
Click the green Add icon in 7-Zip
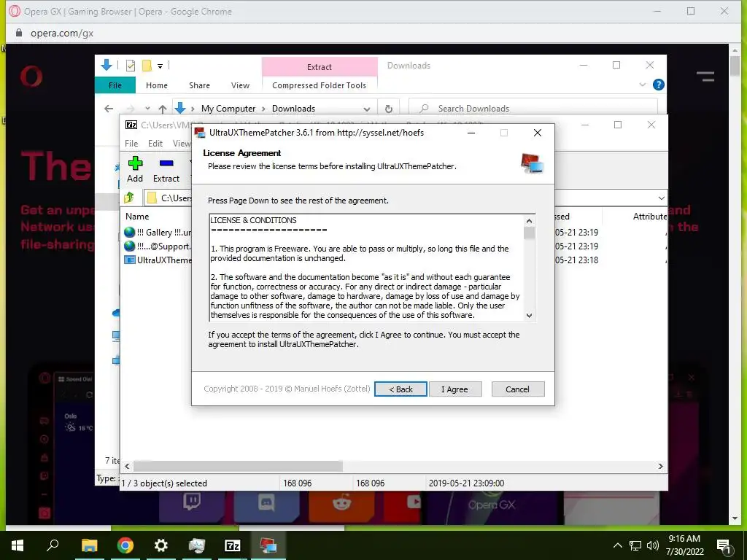point(135,163)
